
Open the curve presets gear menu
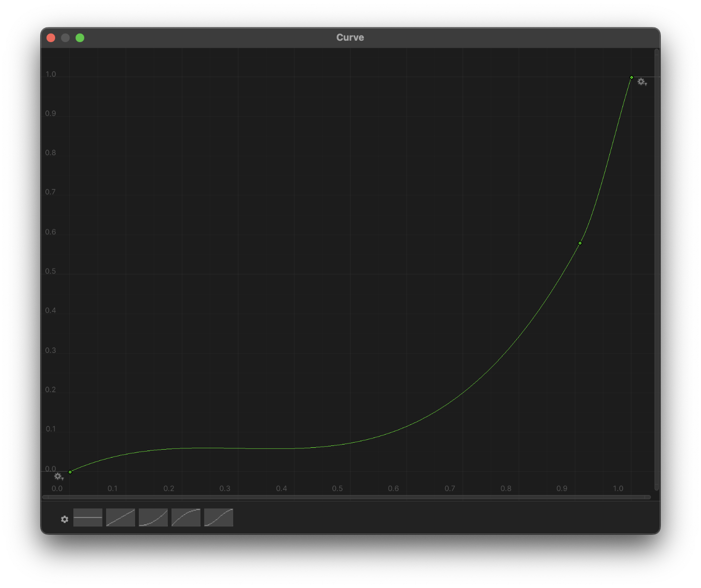click(x=64, y=519)
